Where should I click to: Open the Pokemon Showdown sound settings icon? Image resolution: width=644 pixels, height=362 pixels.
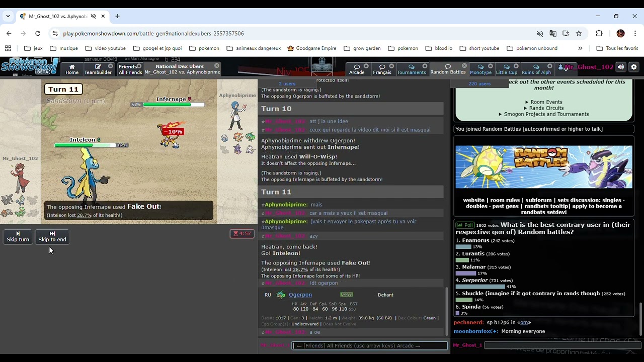point(621,67)
